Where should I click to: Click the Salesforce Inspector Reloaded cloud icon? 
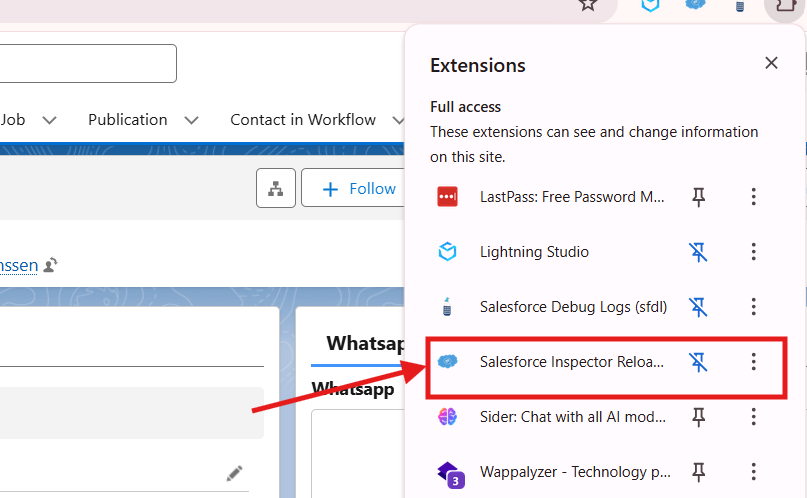(x=447, y=362)
